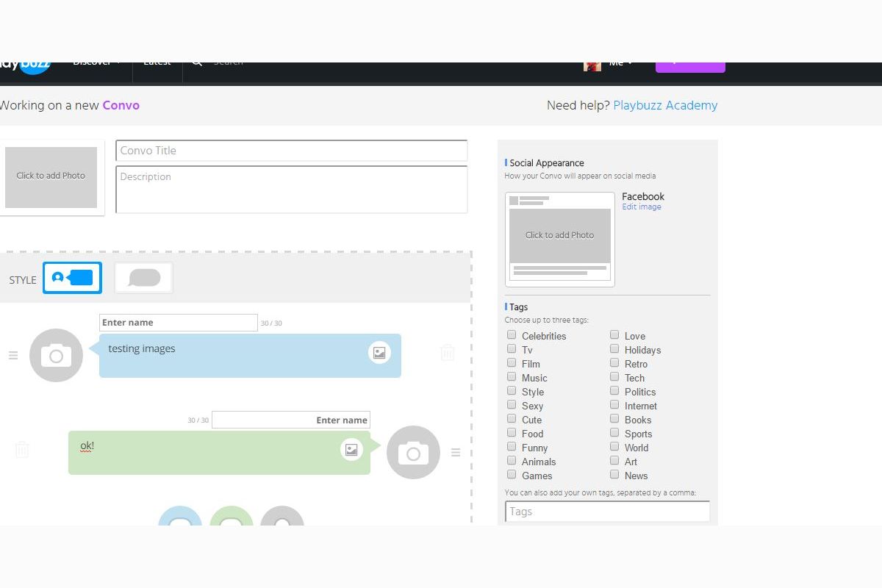Screen dimensions: 882x588
Task: Click the search magnifier icon in the navbar
Action: tap(196, 61)
